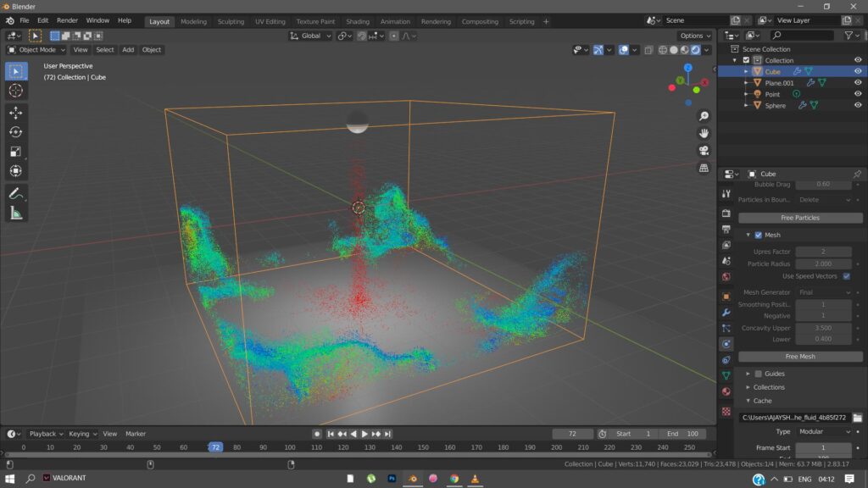Select rendered viewport shading

click(696, 50)
